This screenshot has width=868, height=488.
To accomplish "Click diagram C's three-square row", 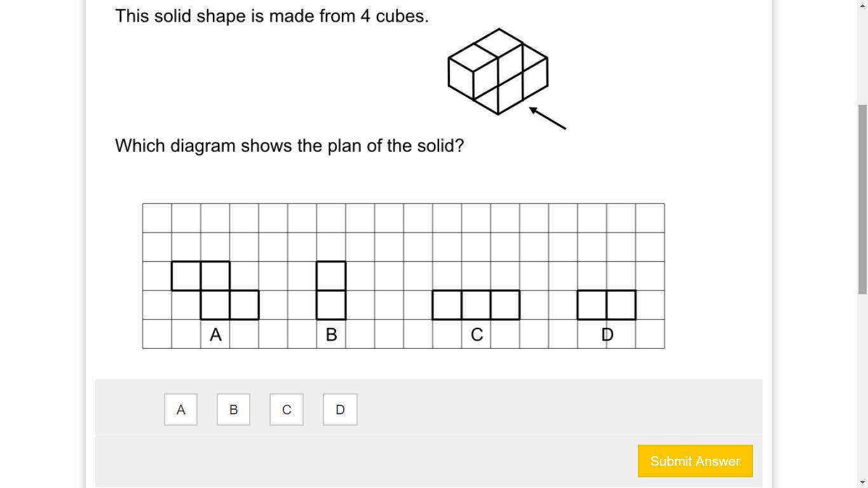I will (476, 305).
